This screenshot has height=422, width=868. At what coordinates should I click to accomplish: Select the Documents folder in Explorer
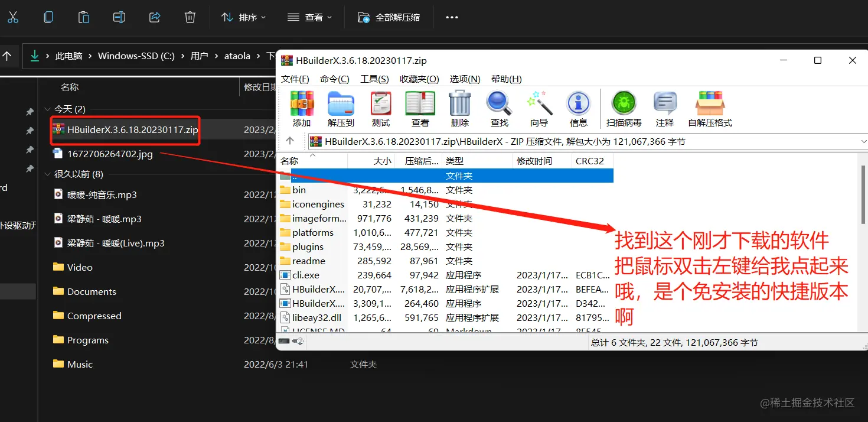pos(84,291)
